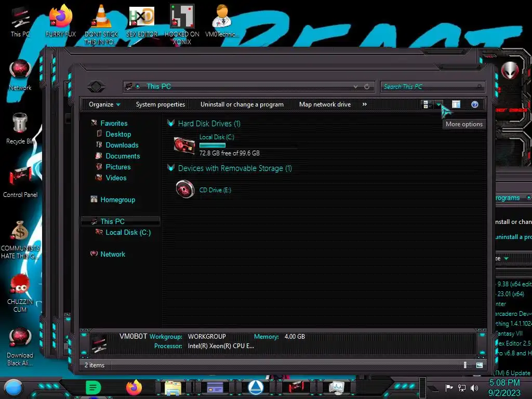Open the Organize dropdown menu
This screenshot has width=532, height=399.
coord(104,104)
